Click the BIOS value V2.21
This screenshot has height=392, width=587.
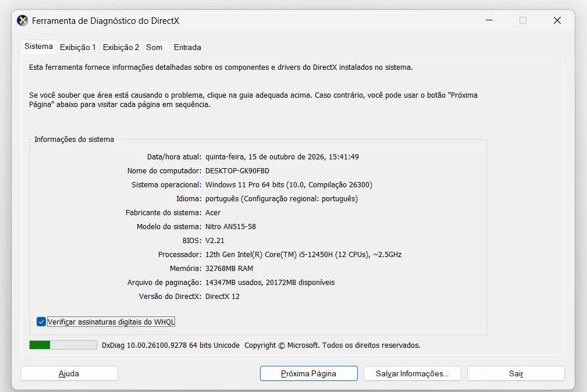pos(215,240)
